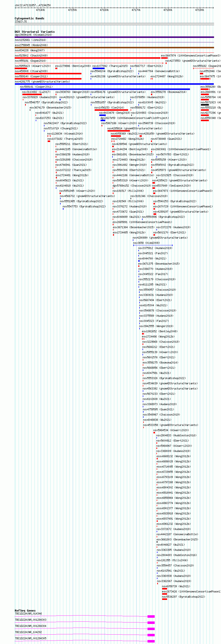Open esv3647974 (1000GenomesConsortiumPhase3) label

(x=191, y=56)
